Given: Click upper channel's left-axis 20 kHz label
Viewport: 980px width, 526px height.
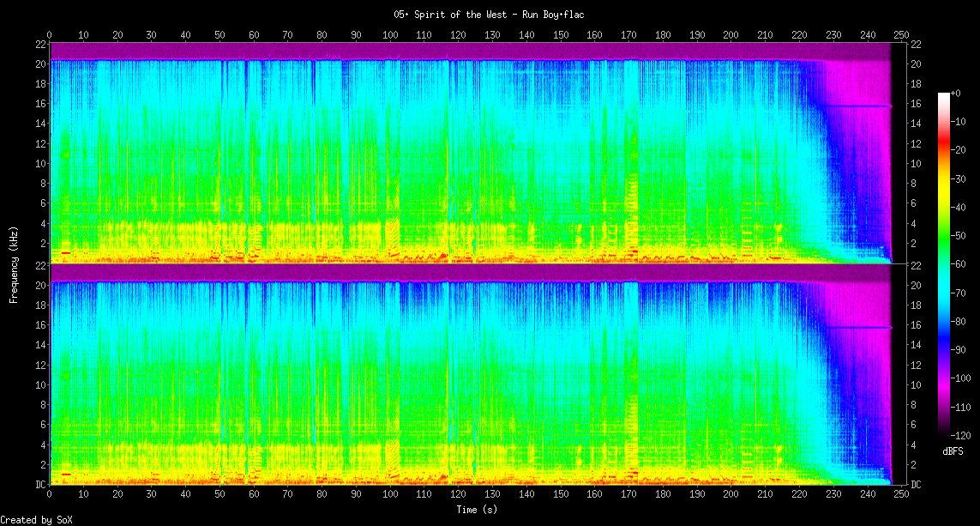Looking at the screenshot, I should tap(39, 63).
